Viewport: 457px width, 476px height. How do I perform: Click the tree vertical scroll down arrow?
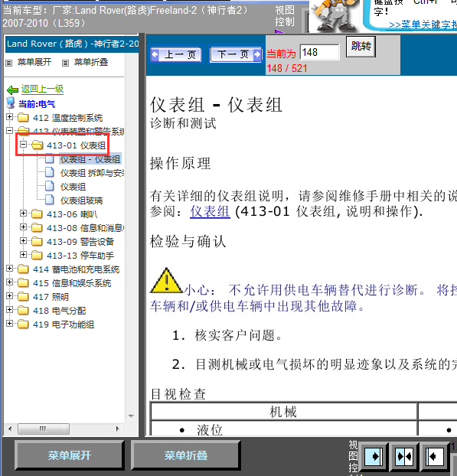tap(131, 416)
